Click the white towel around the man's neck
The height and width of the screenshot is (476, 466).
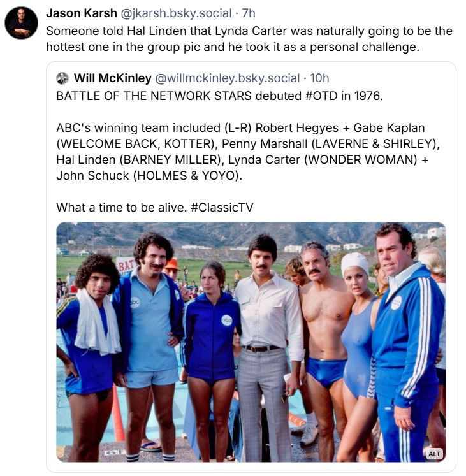pos(97,322)
